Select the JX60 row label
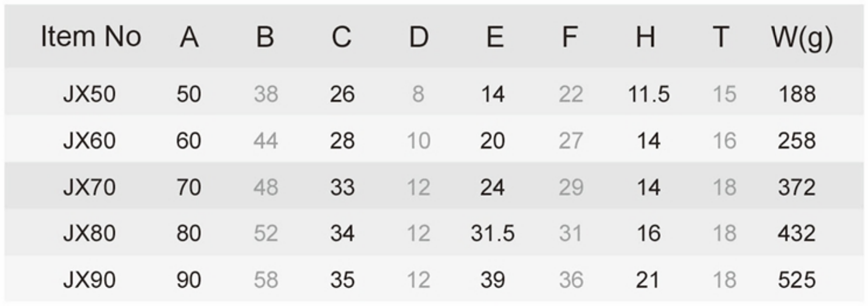The image size is (868, 306). (x=89, y=140)
